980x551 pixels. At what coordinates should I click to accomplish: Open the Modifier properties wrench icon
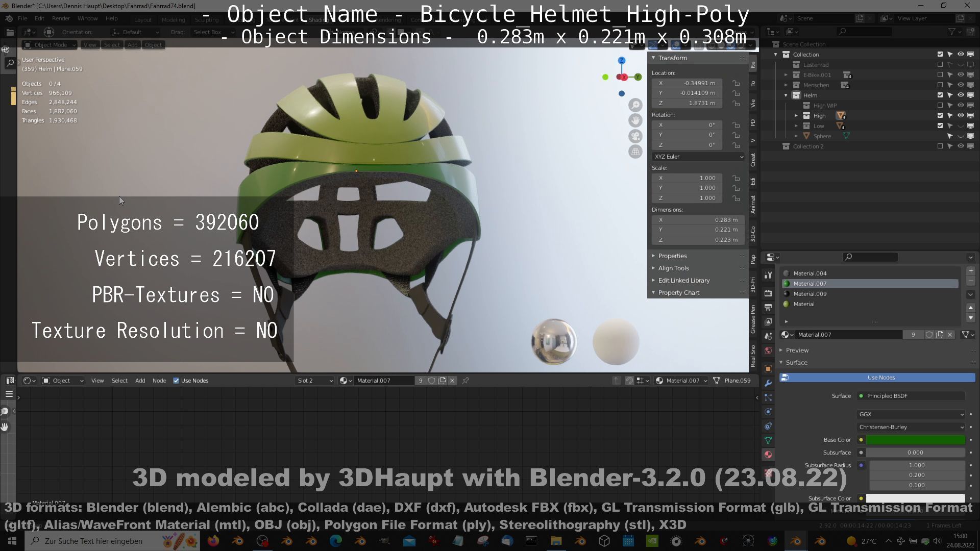tap(768, 383)
